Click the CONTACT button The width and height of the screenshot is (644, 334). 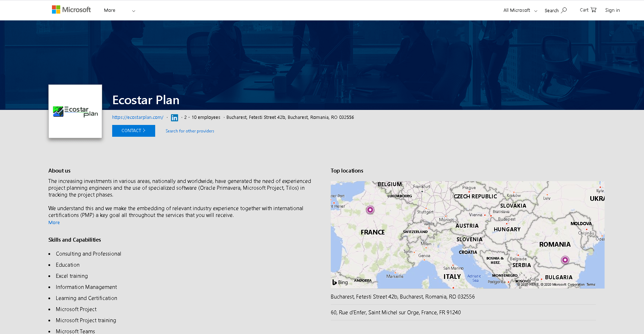coord(134,131)
